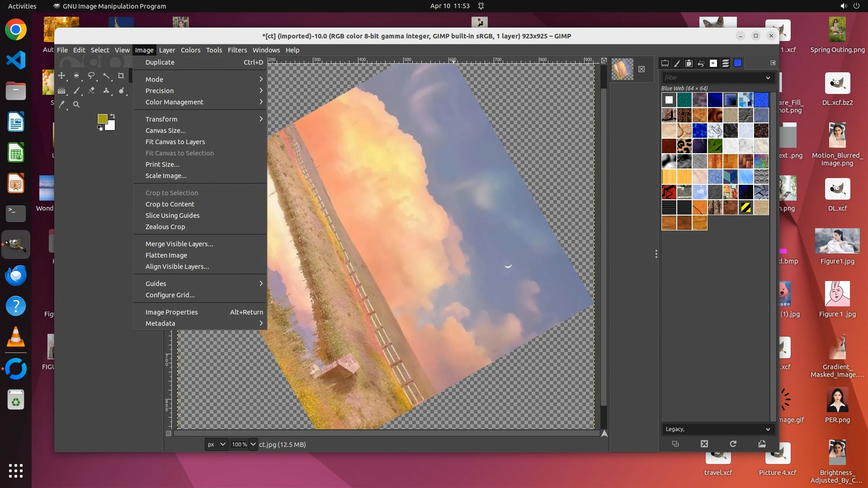Select the Fuzzy Select wand tool
The width and height of the screenshot is (868, 488).
pyautogui.click(x=106, y=76)
